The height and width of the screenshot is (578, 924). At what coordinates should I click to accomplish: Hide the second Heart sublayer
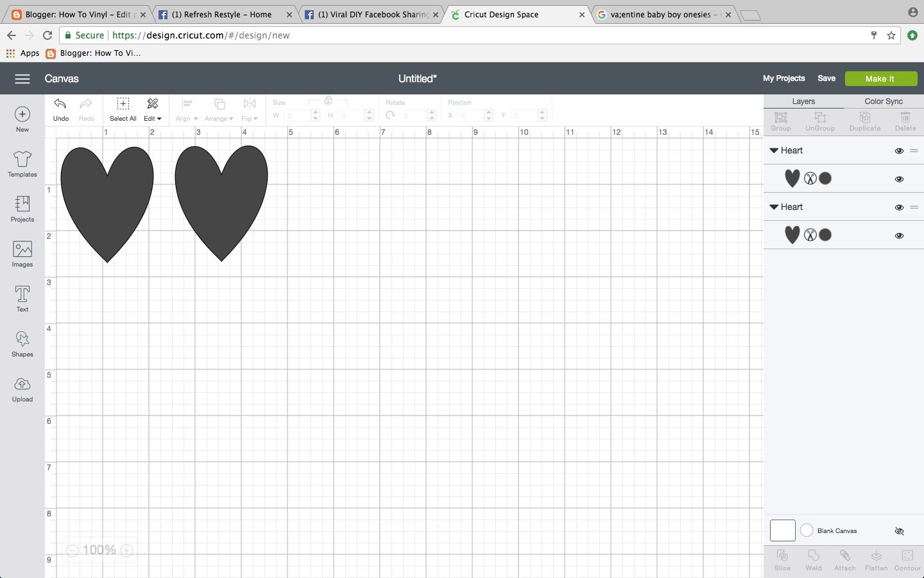[x=899, y=236]
